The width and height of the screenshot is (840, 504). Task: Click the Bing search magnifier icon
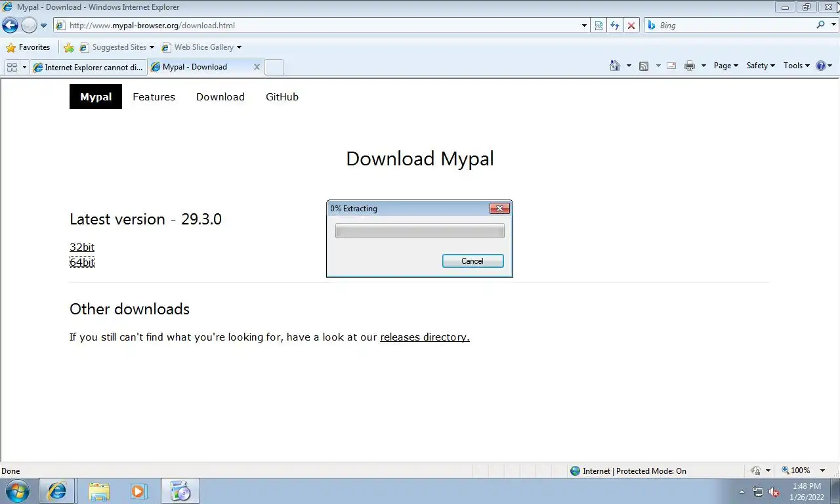pyautogui.click(x=820, y=25)
